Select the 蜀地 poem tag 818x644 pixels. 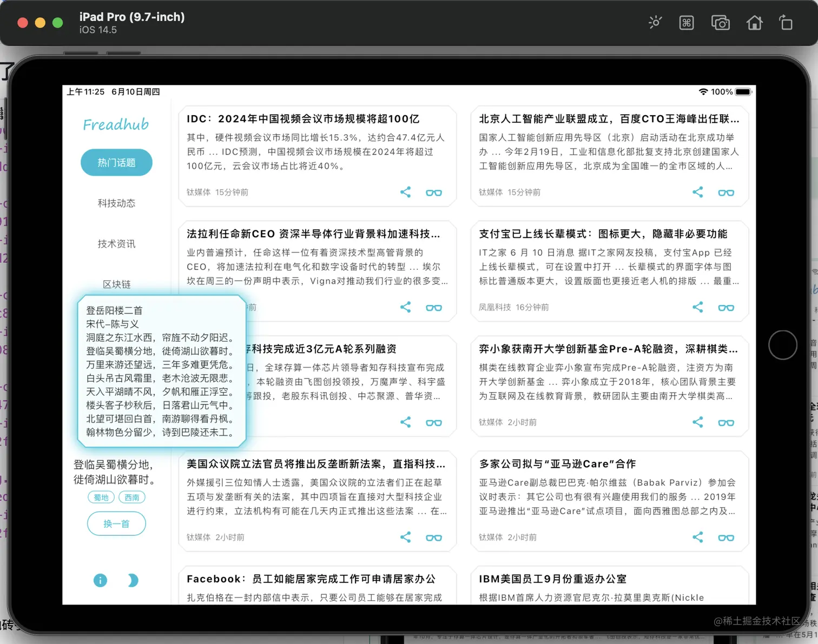pos(101,497)
